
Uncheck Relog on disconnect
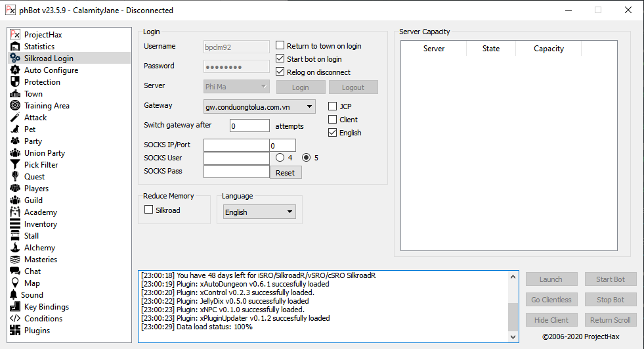tap(280, 72)
